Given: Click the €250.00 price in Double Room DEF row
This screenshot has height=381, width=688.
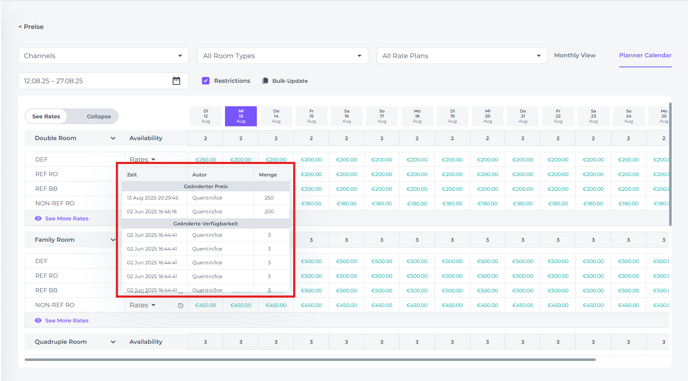Looking at the screenshot, I should coord(205,160).
